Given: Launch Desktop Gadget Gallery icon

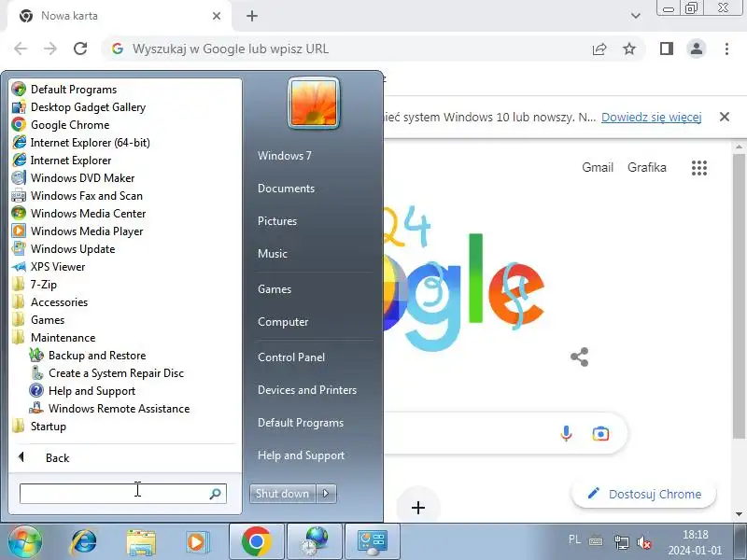Looking at the screenshot, I should [19, 107].
